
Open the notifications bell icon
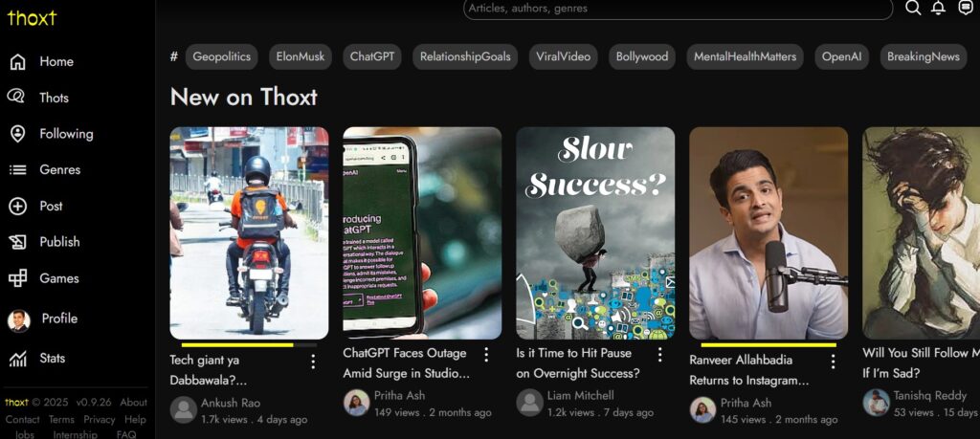click(938, 8)
